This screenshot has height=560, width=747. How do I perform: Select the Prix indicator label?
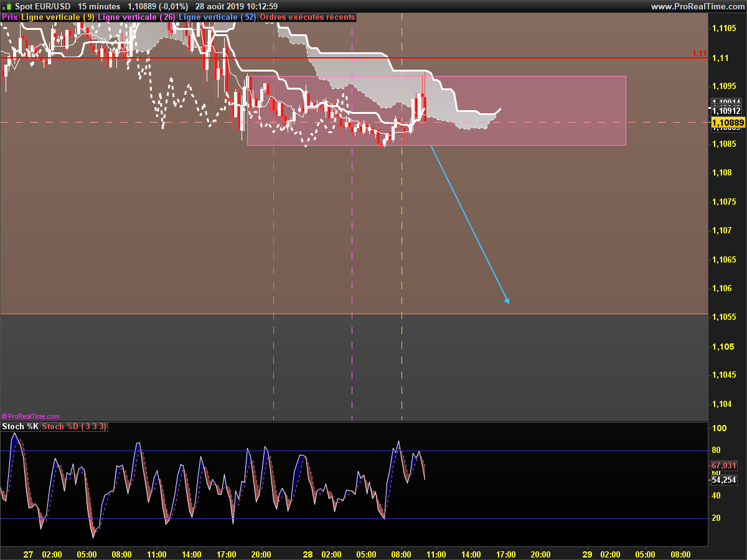pyautogui.click(x=10, y=17)
